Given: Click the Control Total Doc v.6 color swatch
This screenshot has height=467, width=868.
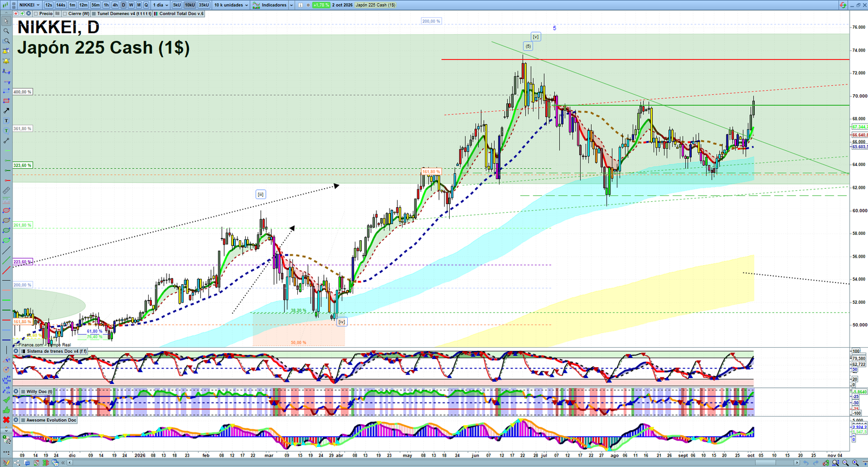Looking at the screenshot, I should point(156,14).
